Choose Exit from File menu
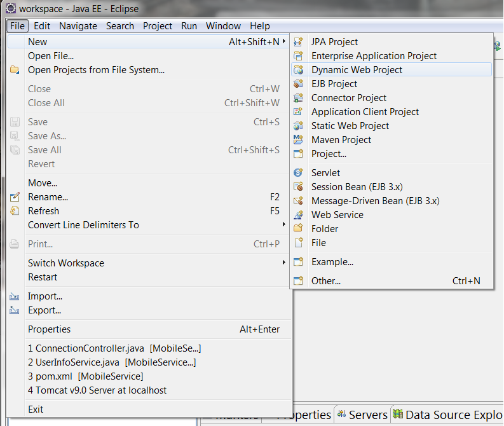 (x=149, y=409)
